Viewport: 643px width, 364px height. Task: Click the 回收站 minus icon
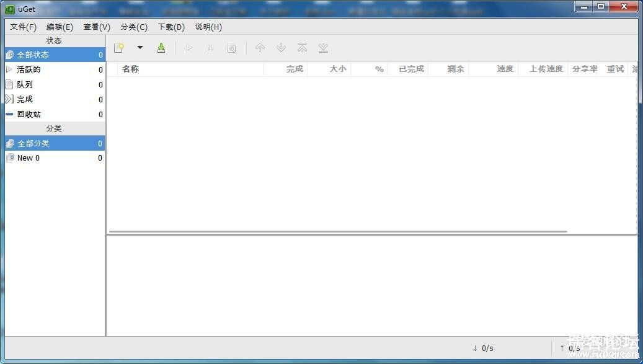pyautogui.click(x=9, y=114)
